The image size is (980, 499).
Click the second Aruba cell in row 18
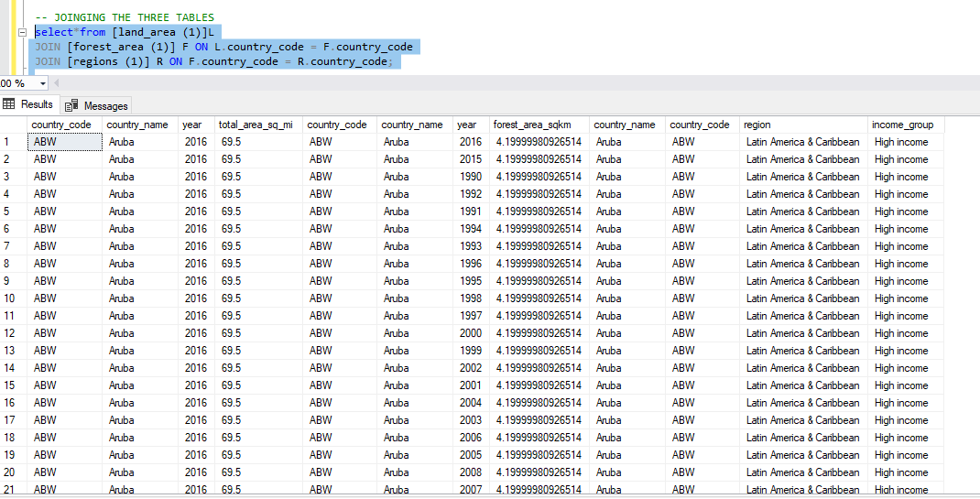click(415, 438)
